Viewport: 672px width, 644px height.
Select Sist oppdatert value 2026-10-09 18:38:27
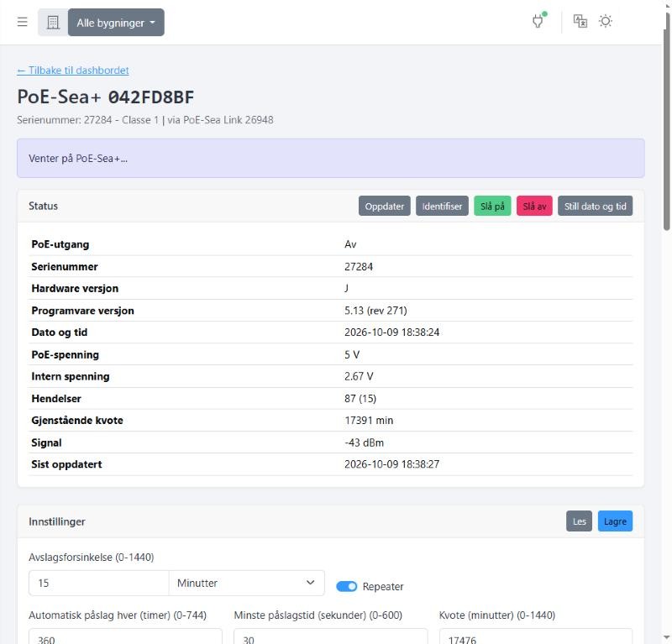391,464
